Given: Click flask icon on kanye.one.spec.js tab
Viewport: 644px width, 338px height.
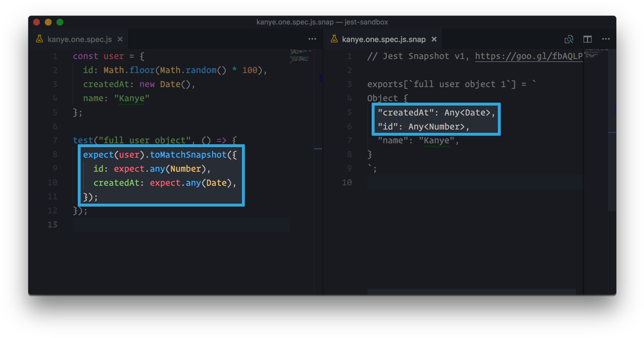Looking at the screenshot, I should (x=39, y=39).
